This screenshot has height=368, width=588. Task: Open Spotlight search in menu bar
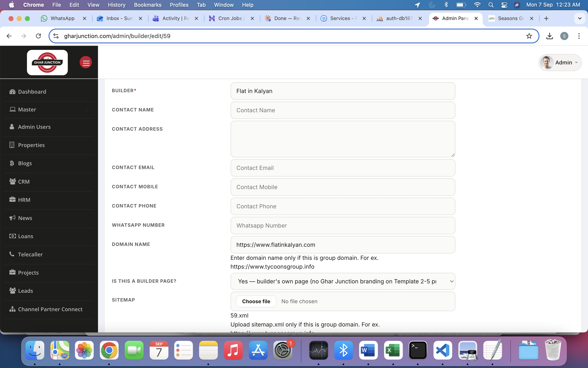[491, 5]
